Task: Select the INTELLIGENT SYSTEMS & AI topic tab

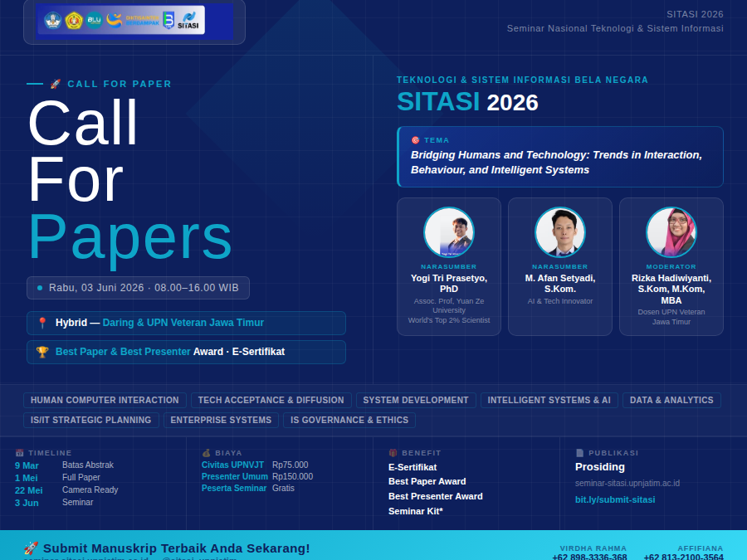Action: point(549,400)
